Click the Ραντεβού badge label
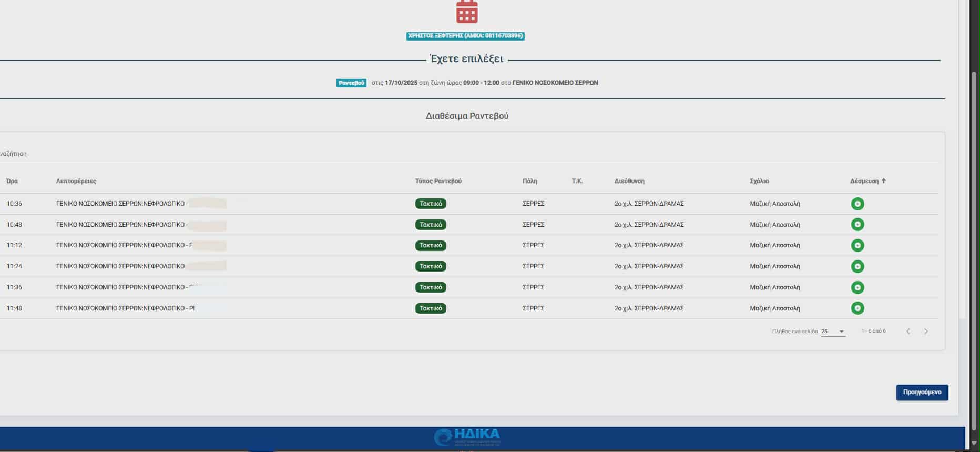 pyautogui.click(x=351, y=83)
